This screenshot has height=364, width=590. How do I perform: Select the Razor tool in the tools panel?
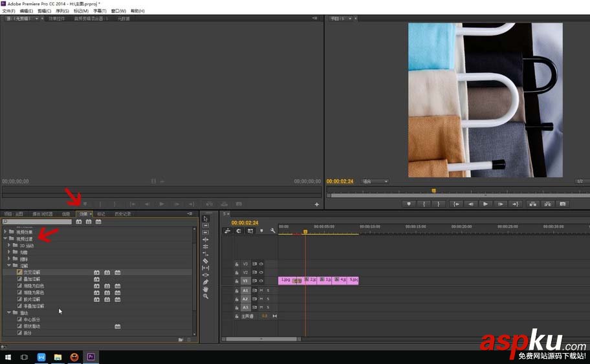206,261
